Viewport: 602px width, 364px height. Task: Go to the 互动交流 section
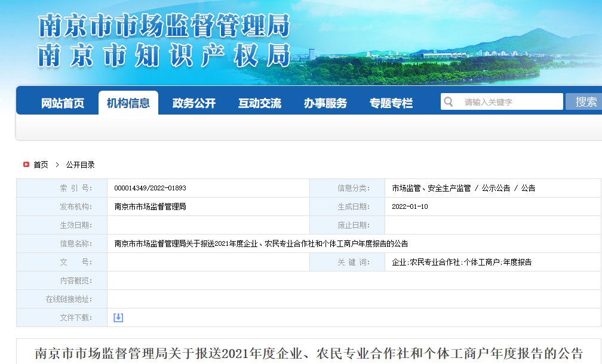260,103
